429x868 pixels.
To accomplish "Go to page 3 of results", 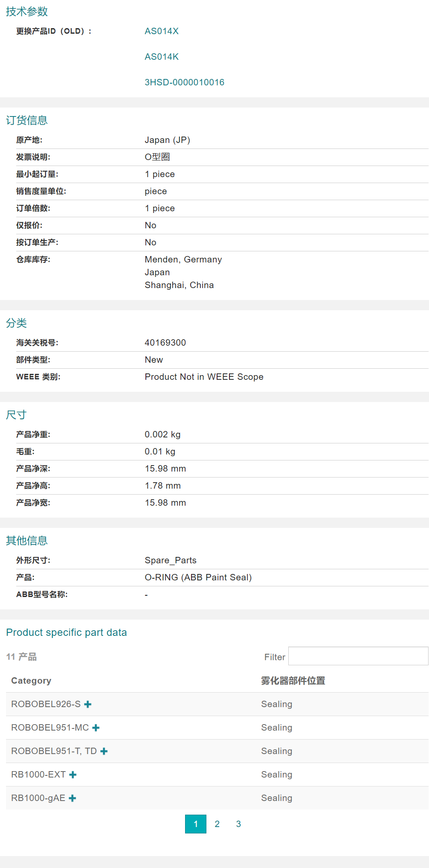I will 238,824.
